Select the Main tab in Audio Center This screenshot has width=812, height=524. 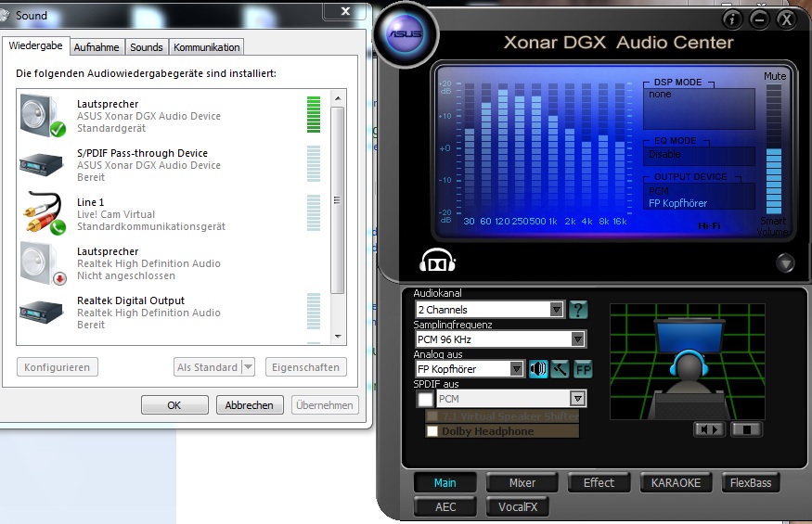445,482
